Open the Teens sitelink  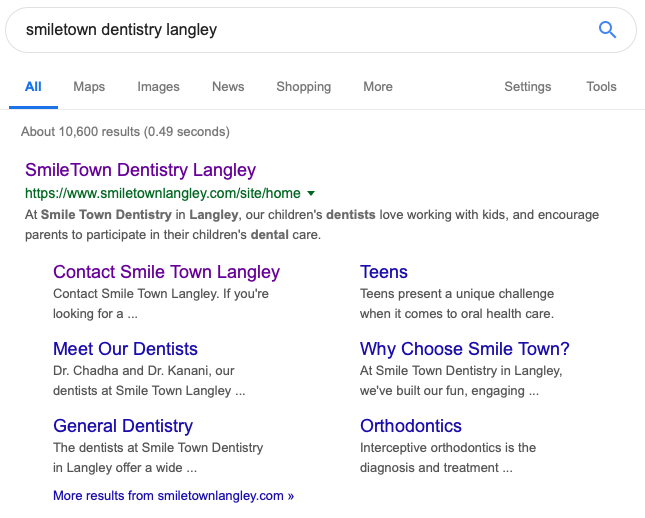[x=383, y=272]
